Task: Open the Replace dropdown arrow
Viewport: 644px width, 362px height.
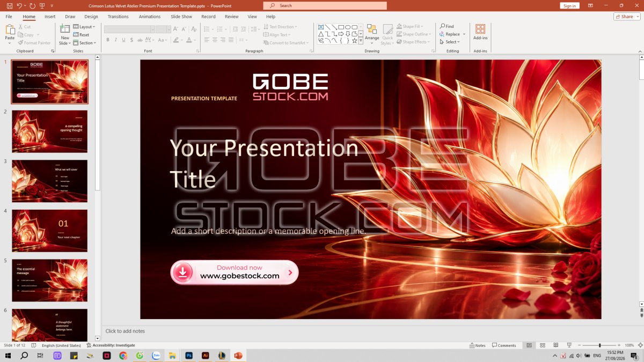Action: pos(464,34)
